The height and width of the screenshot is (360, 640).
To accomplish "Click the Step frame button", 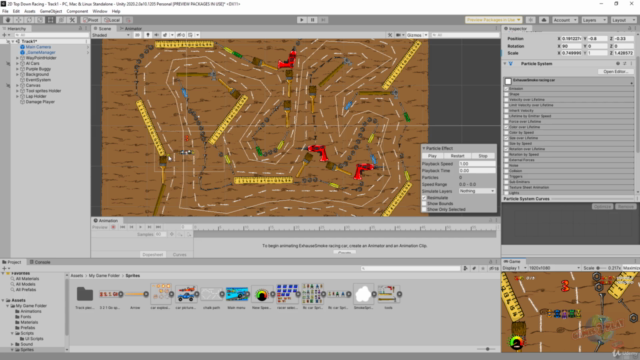I will pyautogui.click(x=323, y=20).
